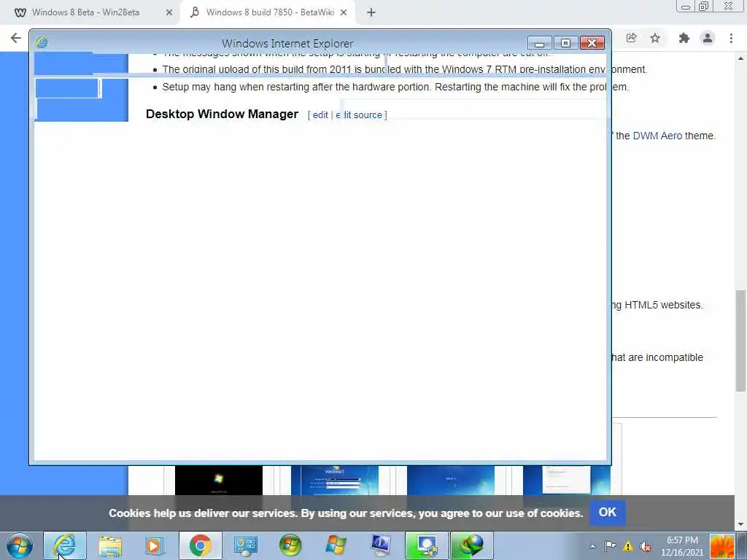Open the blue info monitor taskbar icon
Screen dimensions: 747x560
381,545
